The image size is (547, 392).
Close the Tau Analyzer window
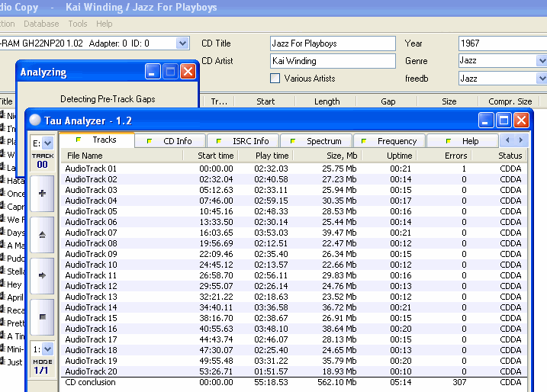tap(522, 120)
